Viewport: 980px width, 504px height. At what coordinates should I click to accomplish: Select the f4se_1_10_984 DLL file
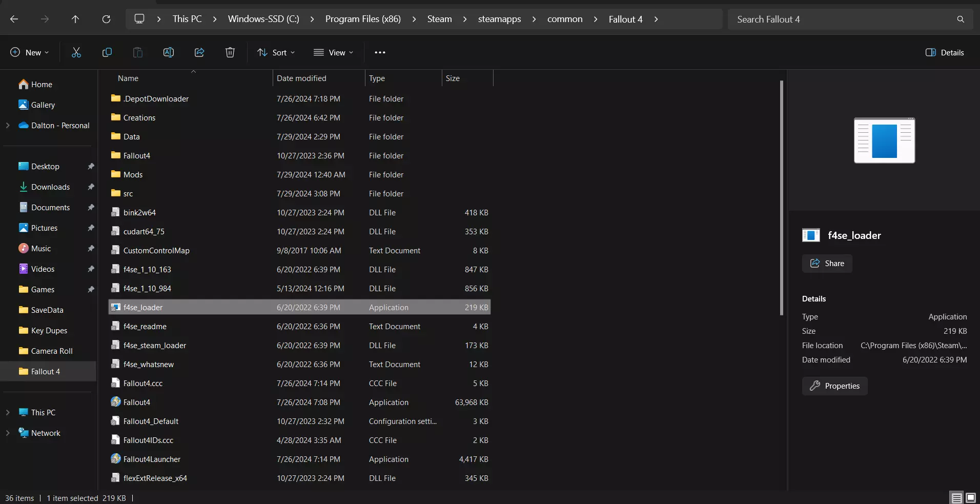(x=299, y=288)
